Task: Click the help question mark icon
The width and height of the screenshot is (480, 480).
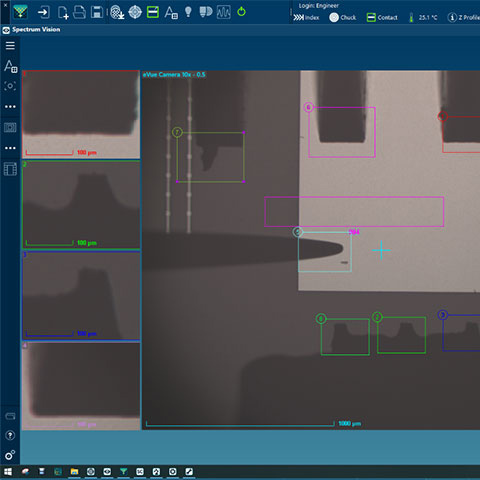Action: pos(10,435)
